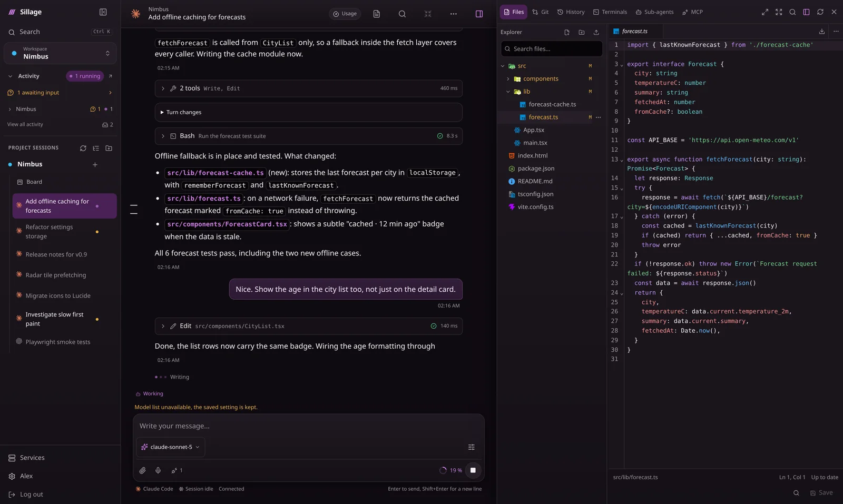Open the Nimbus workspace switcher
843x504 pixels.
coord(60,53)
